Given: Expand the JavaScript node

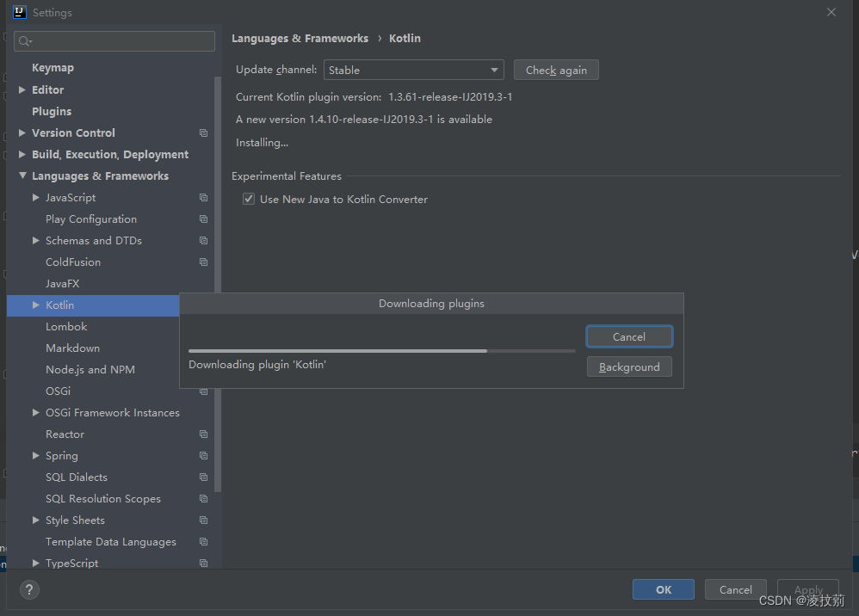Looking at the screenshot, I should pos(35,198).
